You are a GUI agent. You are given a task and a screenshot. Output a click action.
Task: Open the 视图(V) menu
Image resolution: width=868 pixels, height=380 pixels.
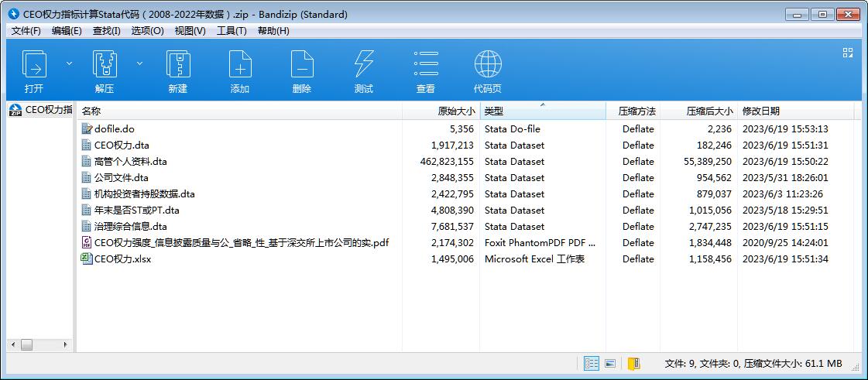190,31
